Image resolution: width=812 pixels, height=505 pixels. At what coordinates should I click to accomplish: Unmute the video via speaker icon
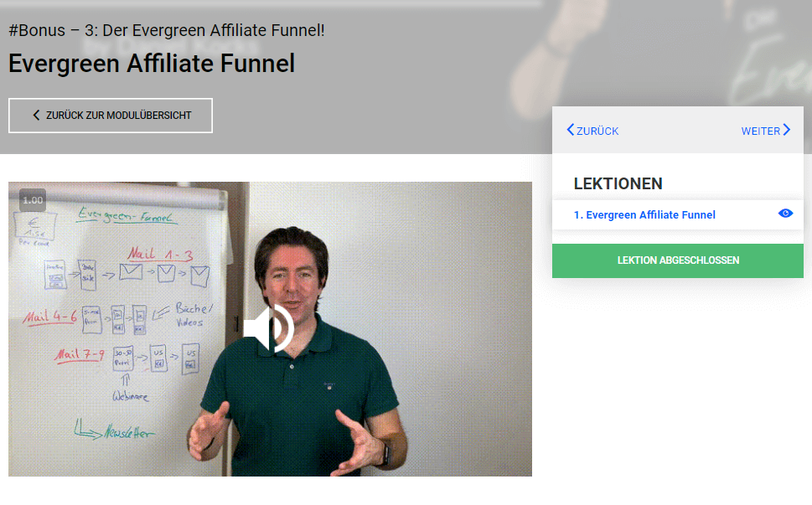click(269, 328)
